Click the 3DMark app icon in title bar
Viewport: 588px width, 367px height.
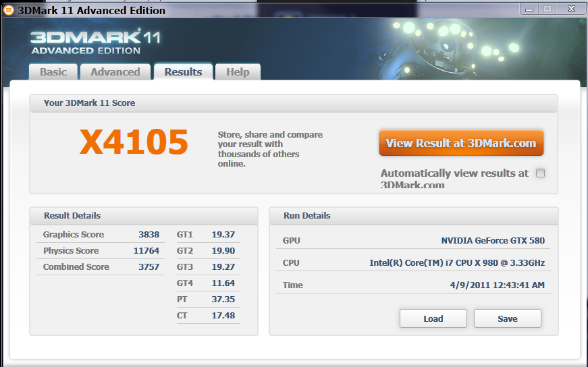coord(8,10)
